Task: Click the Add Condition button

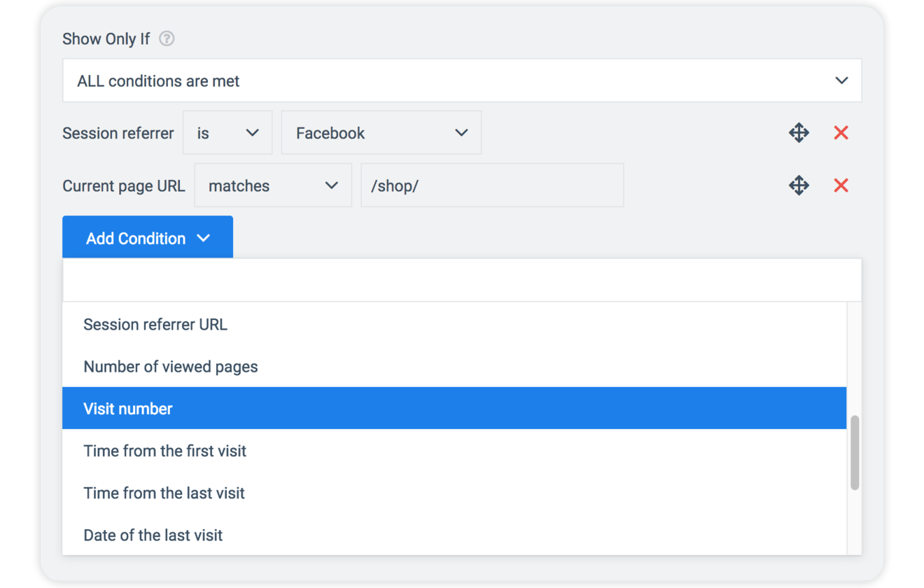Action: pyautogui.click(x=135, y=238)
